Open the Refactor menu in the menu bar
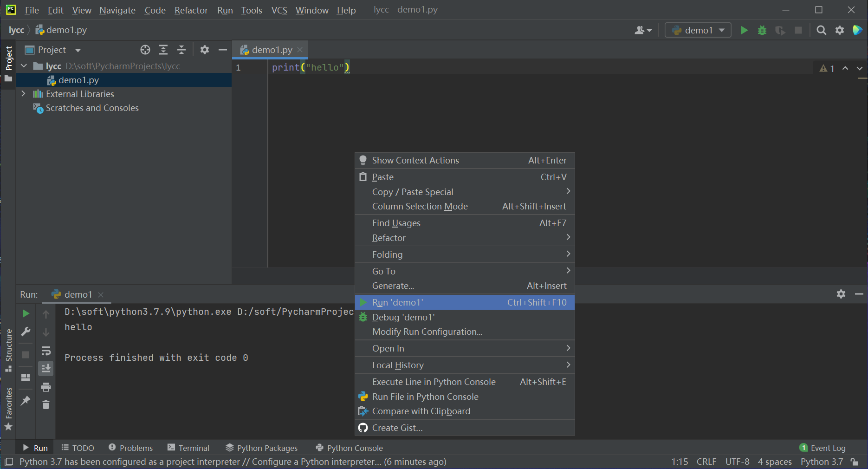The height and width of the screenshot is (469, 868). pos(191,10)
